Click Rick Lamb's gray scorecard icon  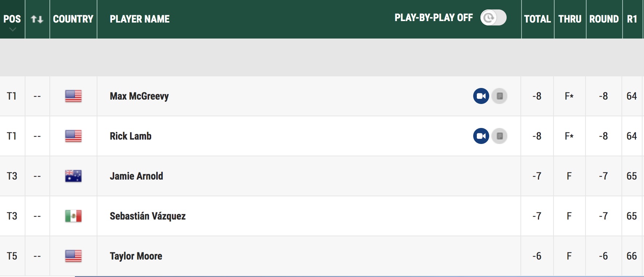pos(499,136)
